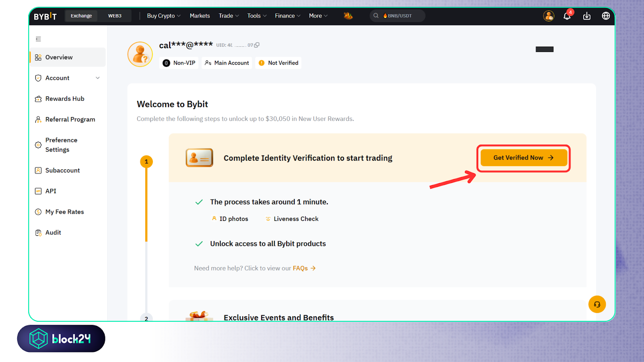Open the Tools dropdown menu
Screen dimensions: 644x362
(257, 16)
